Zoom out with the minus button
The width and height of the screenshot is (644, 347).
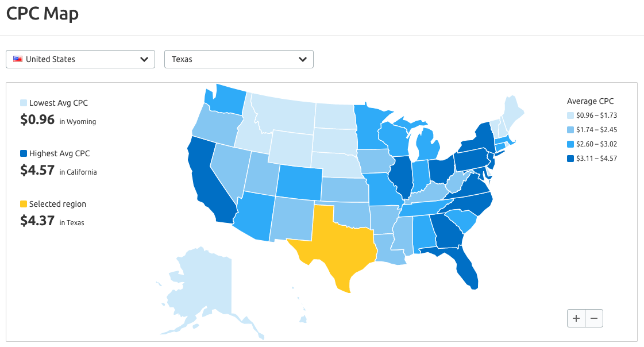click(594, 318)
